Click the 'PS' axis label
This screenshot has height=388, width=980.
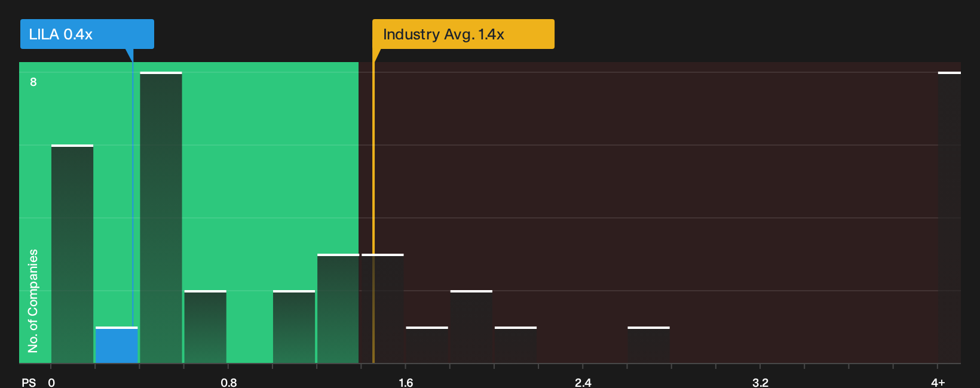(x=29, y=382)
